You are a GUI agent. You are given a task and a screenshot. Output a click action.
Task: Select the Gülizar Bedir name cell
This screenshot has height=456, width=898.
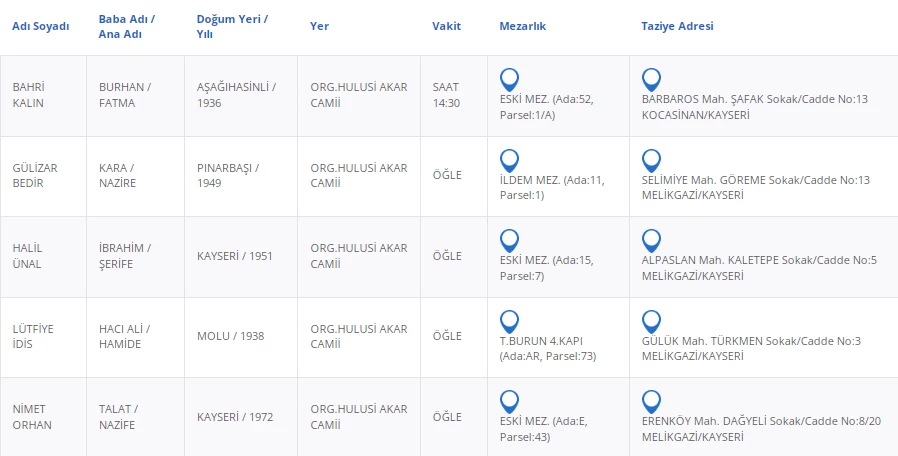[35, 175]
